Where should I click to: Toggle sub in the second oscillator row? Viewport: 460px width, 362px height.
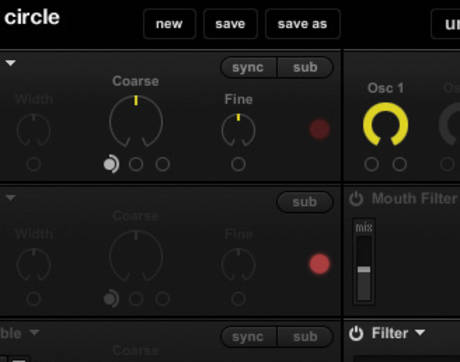coord(305,202)
